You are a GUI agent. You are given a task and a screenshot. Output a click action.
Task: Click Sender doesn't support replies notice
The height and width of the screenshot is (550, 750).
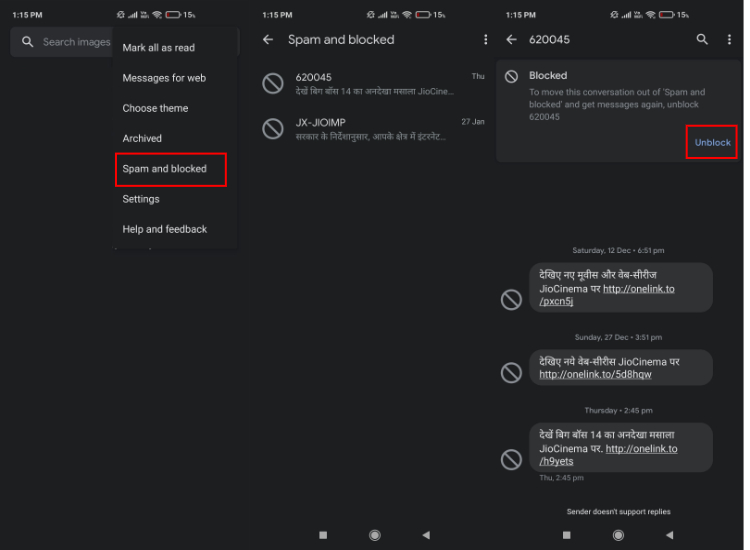pos(618,512)
